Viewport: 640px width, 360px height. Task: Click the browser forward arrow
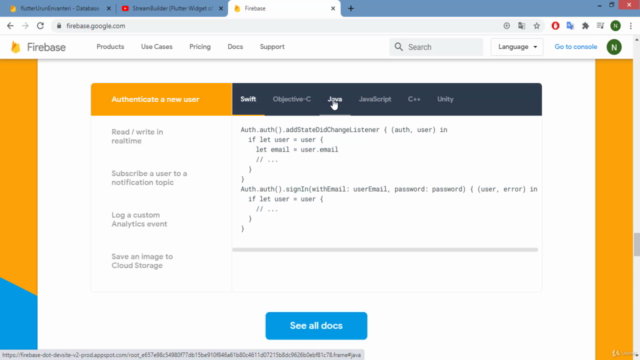point(25,26)
